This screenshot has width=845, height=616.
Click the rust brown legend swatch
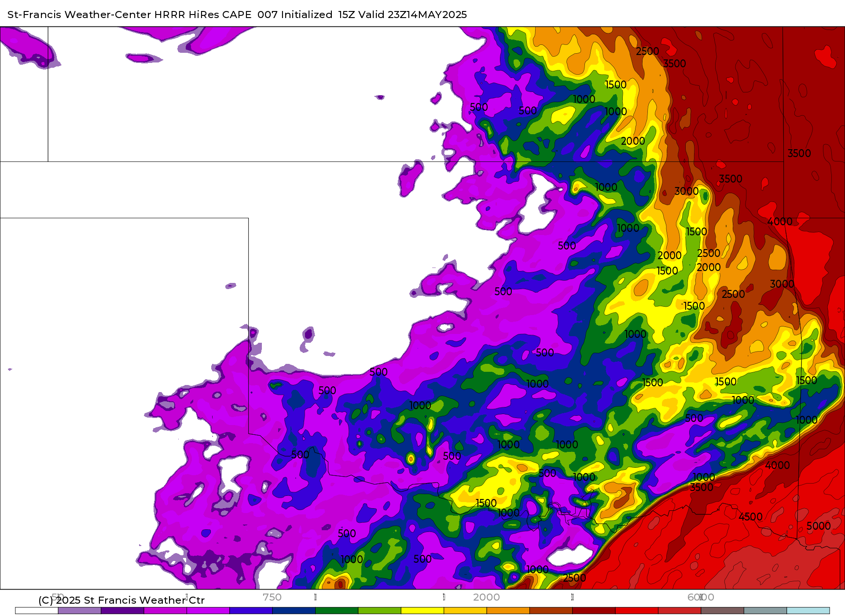pos(551,611)
